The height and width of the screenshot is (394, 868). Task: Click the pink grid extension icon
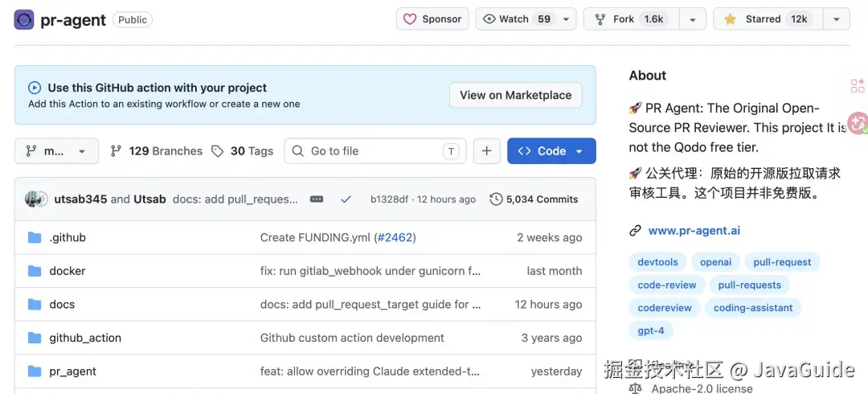(x=858, y=85)
